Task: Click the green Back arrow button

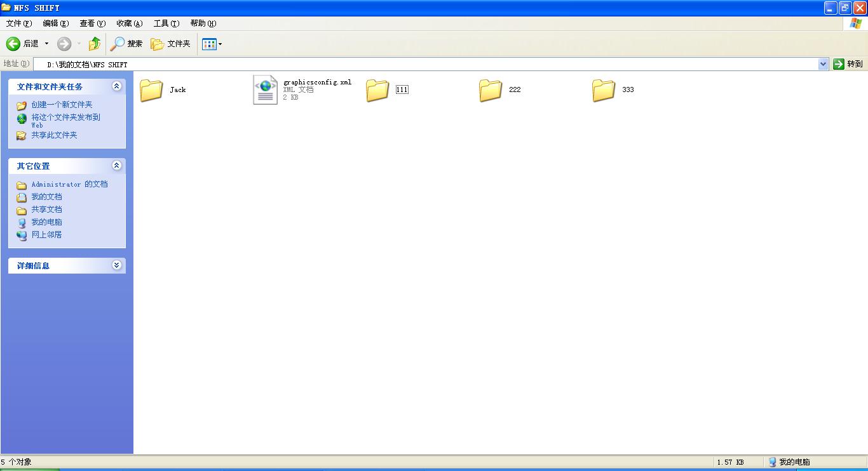Action: pyautogui.click(x=13, y=44)
